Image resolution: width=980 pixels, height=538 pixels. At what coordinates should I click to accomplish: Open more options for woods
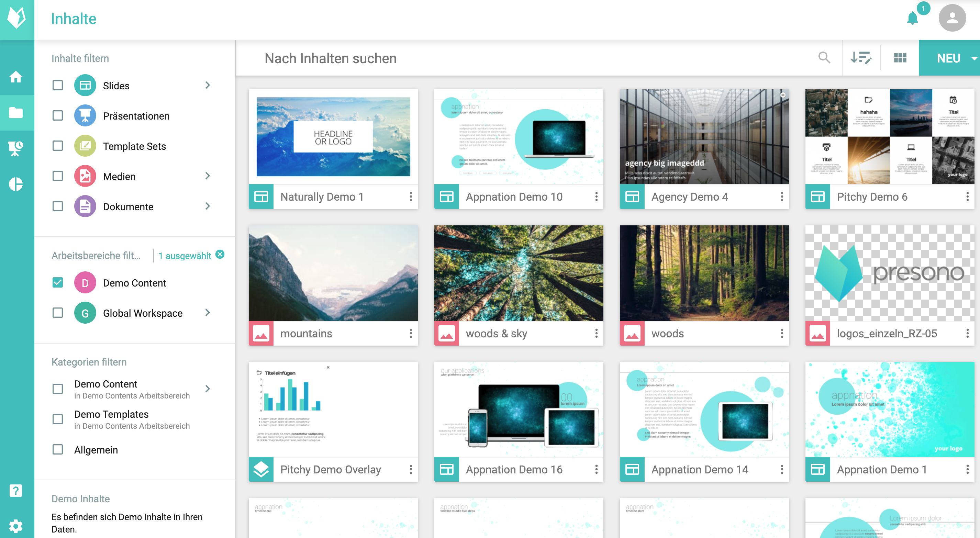point(782,333)
